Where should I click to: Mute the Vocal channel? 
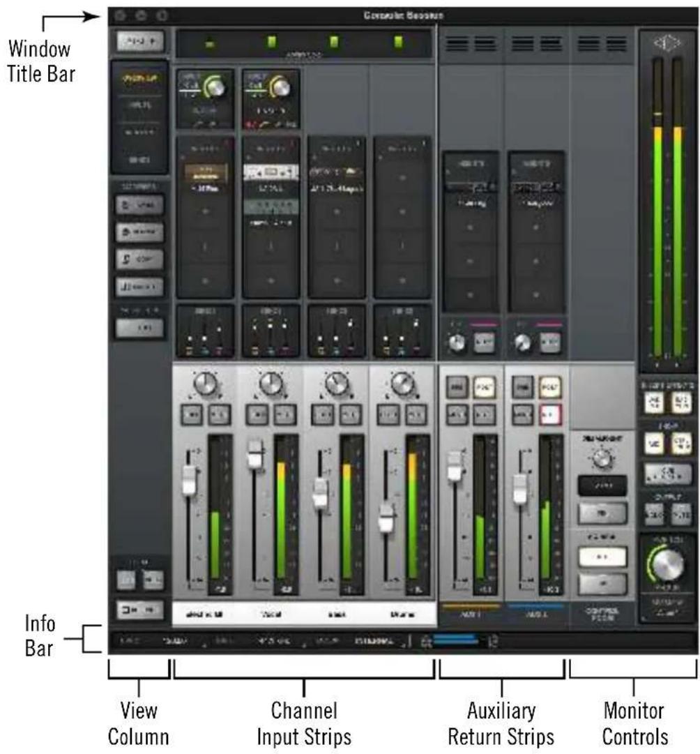(x=286, y=414)
